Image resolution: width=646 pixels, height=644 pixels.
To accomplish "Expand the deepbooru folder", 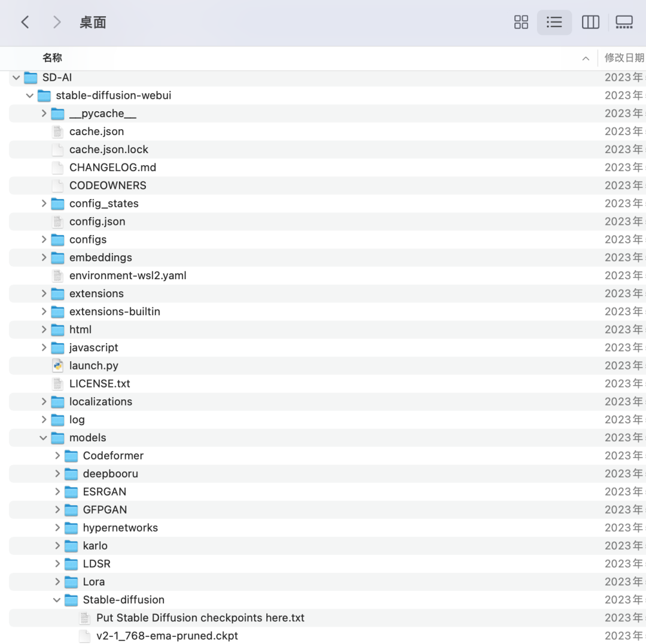I will coord(57,474).
